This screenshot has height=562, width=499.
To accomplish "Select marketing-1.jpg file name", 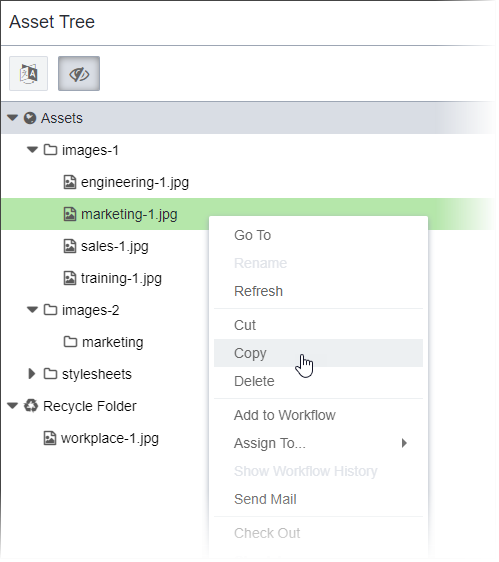I will pos(129,215).
